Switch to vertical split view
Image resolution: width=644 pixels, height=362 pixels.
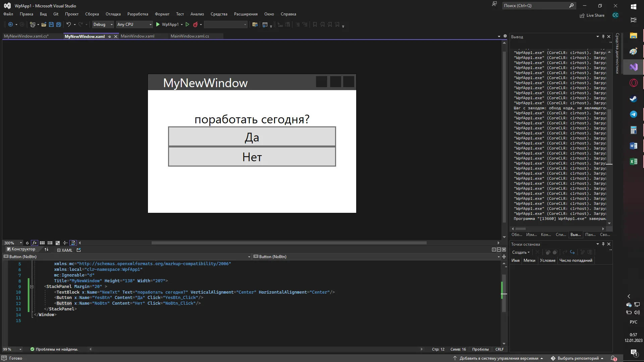[x=494, y=250]
